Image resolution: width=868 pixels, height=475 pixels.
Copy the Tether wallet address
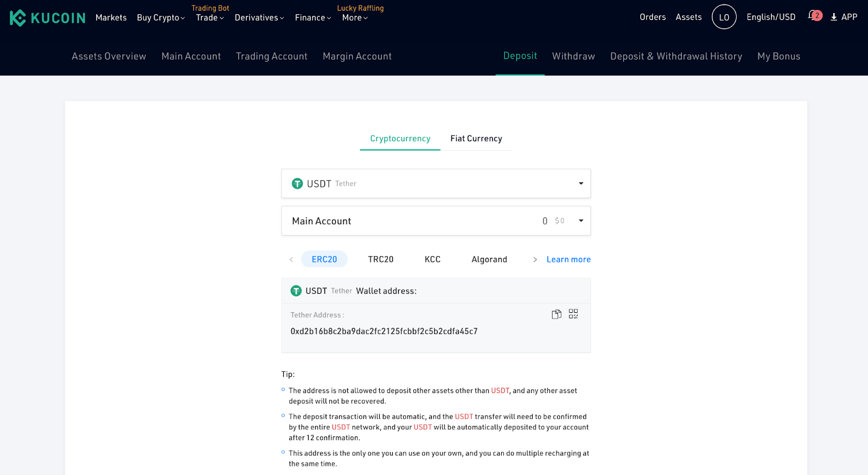(x=556, y=314)
